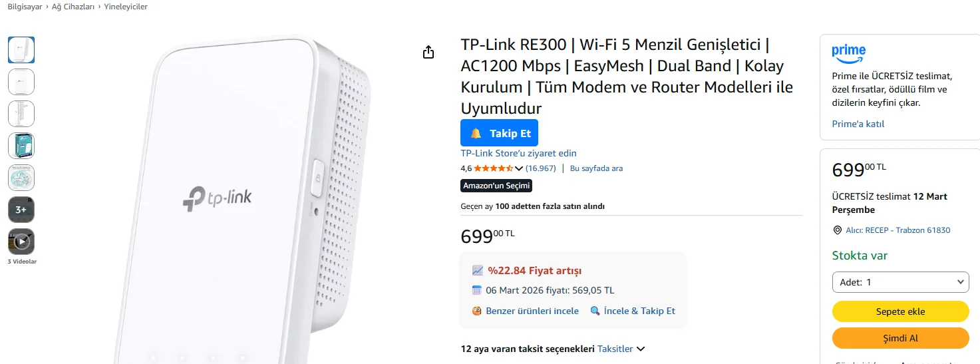The width and height of the screenshot is (980, 364).
Task: Click the bell icon on Takip Et
Action: [476, 133]
